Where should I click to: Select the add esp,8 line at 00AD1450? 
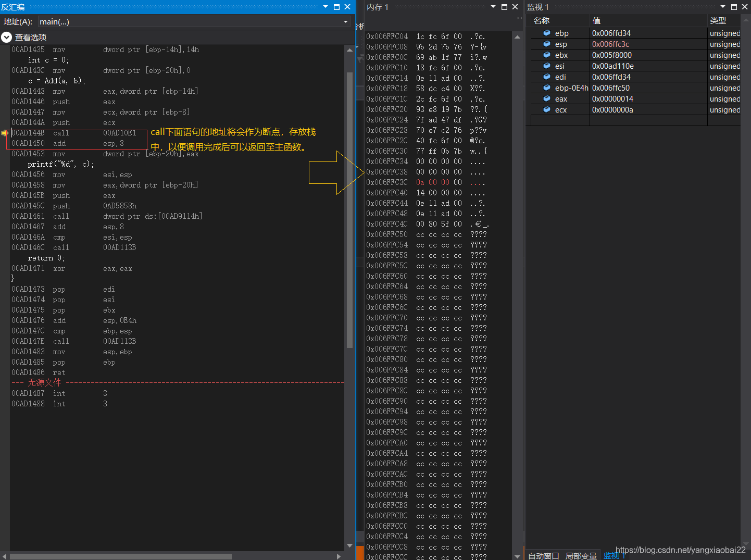[x=68, y=143]
